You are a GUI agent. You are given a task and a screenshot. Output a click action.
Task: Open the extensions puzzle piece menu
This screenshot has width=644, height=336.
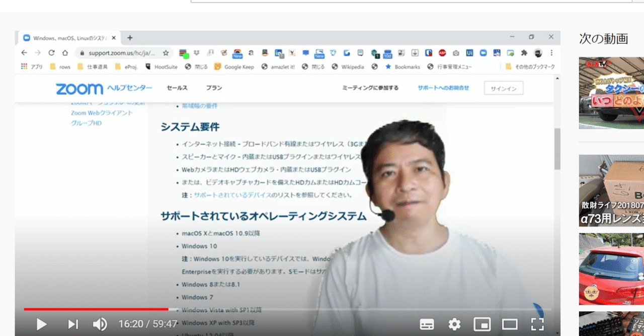coord(524,53)
